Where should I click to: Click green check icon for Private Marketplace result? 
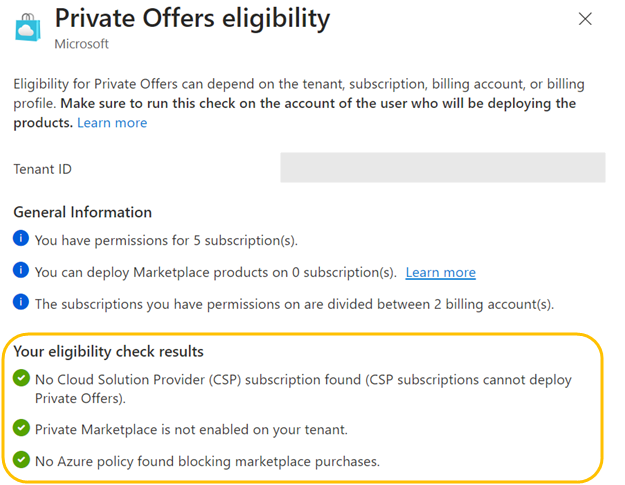click(x=21, y=429)
